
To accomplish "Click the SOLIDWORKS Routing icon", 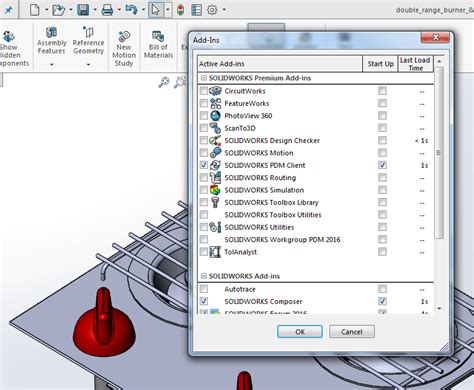I will click(x=215, y=178).
